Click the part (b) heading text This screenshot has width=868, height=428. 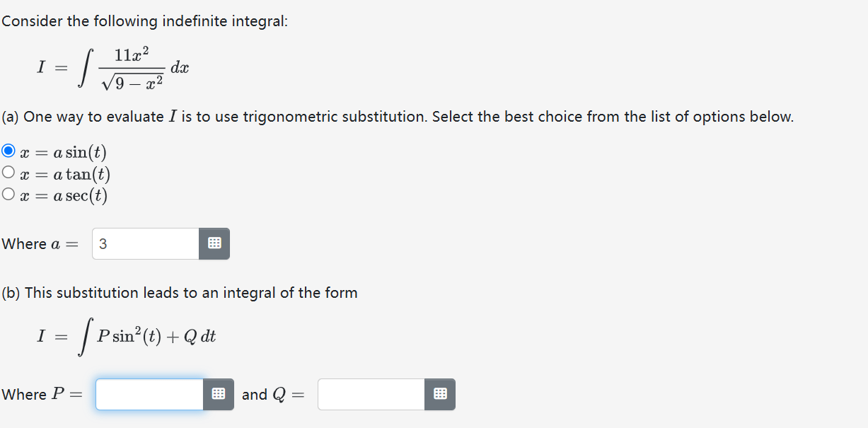178,292
